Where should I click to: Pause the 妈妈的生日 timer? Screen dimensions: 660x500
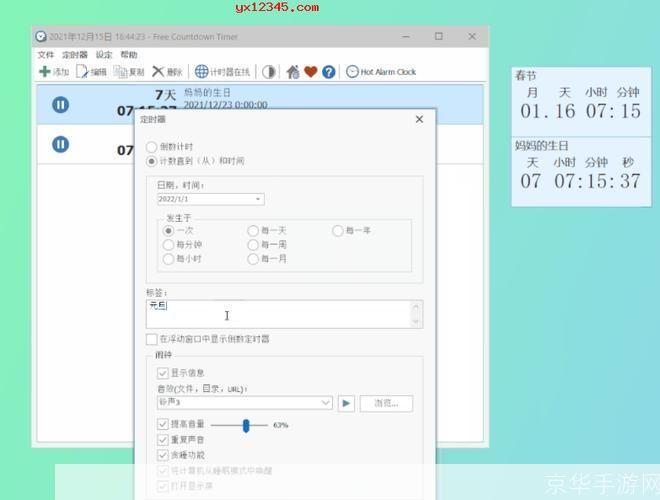click(x=61, y=105)
